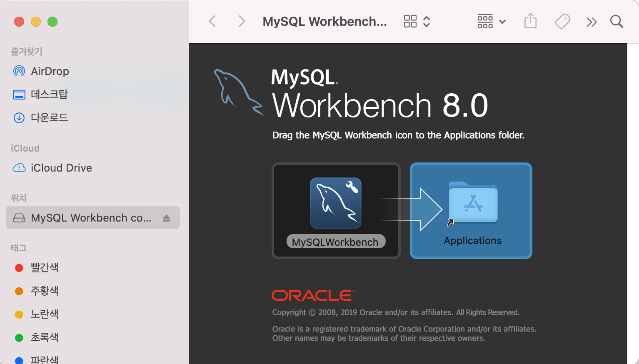Select MySQL Workbench volume in sidebar

pos(93,217)
